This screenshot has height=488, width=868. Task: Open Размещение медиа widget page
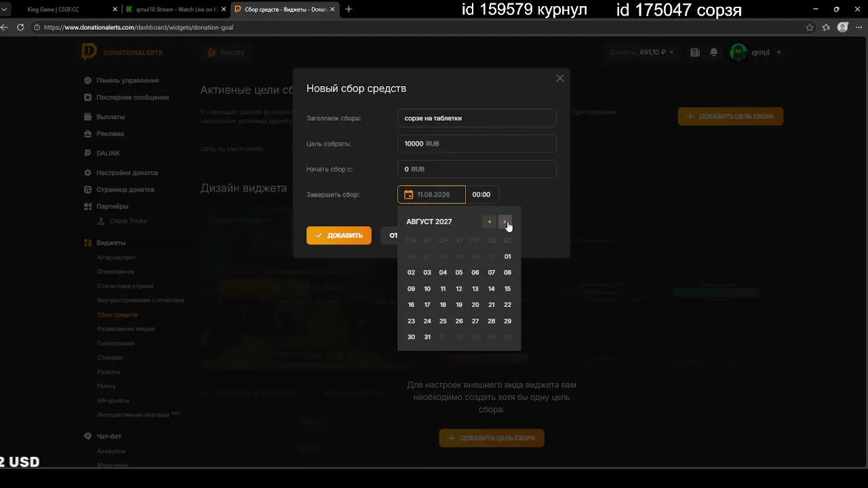(x=125, y=329)
